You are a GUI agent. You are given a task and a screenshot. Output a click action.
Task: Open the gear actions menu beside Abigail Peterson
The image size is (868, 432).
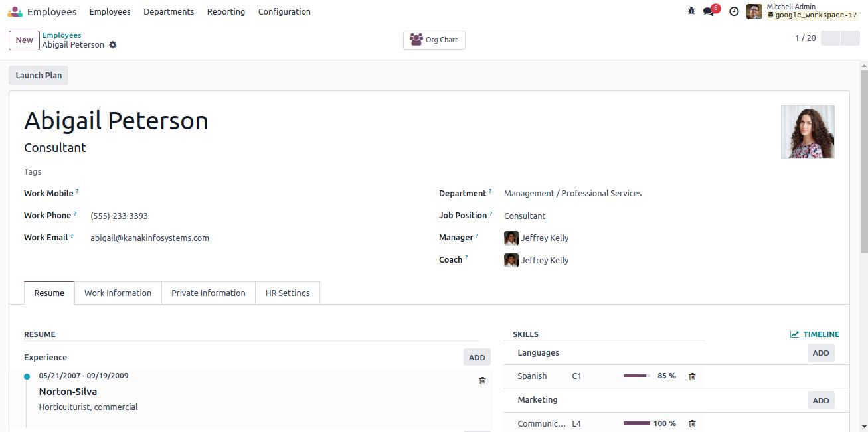click(113, 45)
